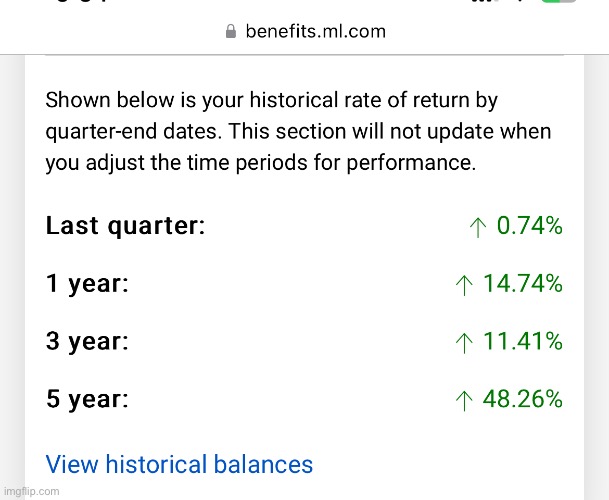Viewport: 609px width, 500px height.
Task: Click the up arrow beside 48.26%
Action: [463, 401]
